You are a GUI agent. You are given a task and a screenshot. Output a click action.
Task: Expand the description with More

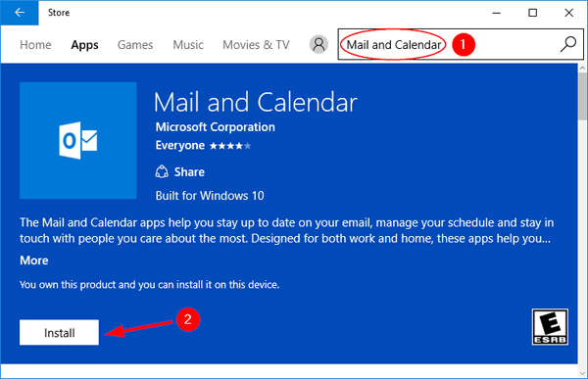pyautogui.click(x=34, y=261)
